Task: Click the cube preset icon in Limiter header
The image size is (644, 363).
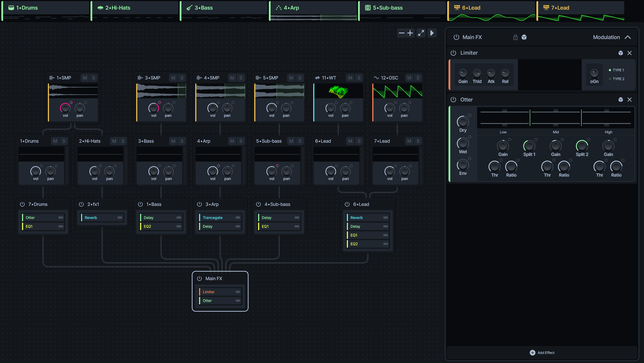Action: pyautogui.click(x=620, y=53)
